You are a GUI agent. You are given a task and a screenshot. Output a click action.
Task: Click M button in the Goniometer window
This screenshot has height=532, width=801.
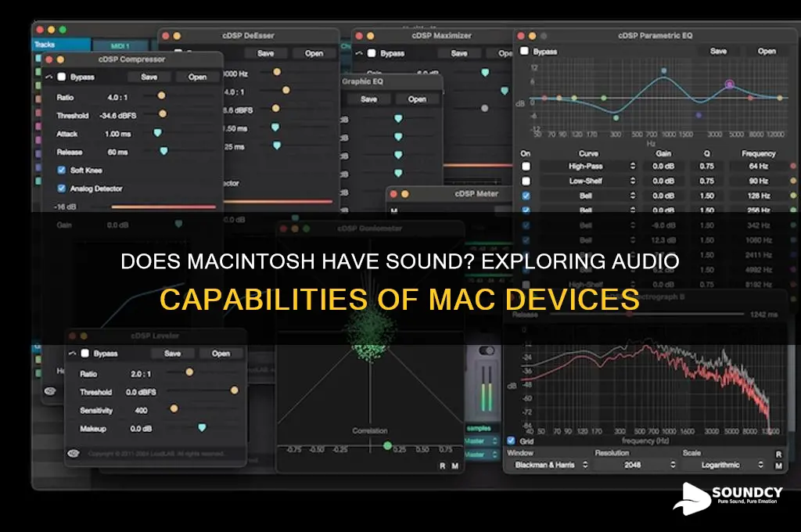[454, 466]
